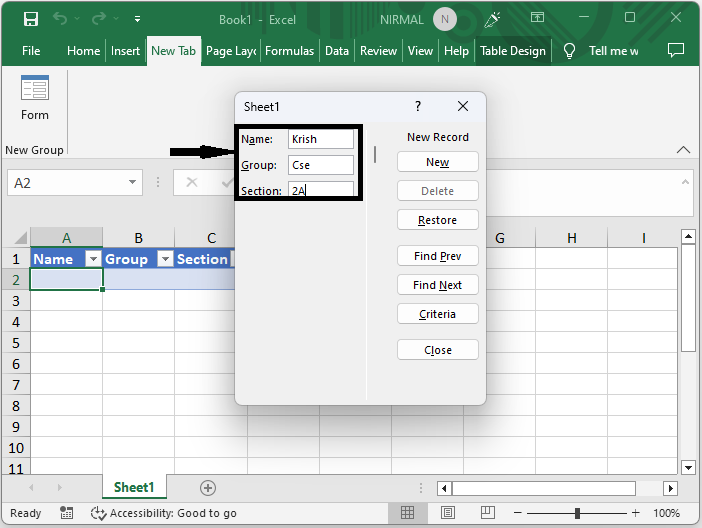The height and width of the screenshot is (528, 702).
Task: Switch to the Insert tab
Action: click(125, 51)
